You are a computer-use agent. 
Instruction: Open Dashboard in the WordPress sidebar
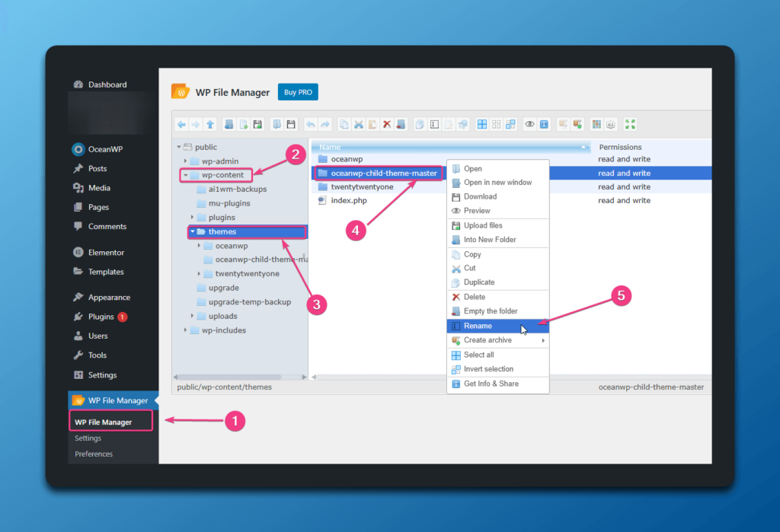pos(107,84)
